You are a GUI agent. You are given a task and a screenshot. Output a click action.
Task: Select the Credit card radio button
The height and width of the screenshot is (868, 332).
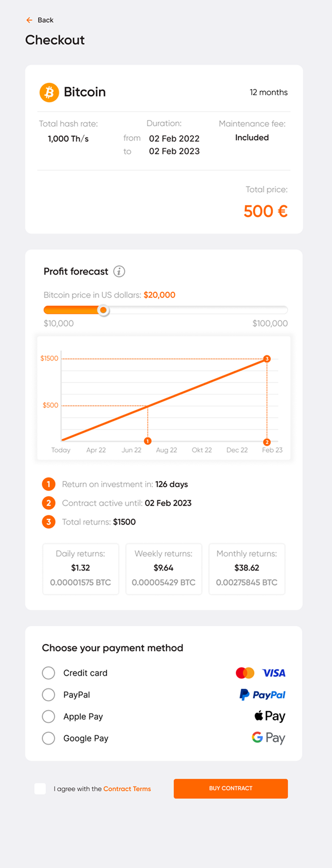(48, 673)
